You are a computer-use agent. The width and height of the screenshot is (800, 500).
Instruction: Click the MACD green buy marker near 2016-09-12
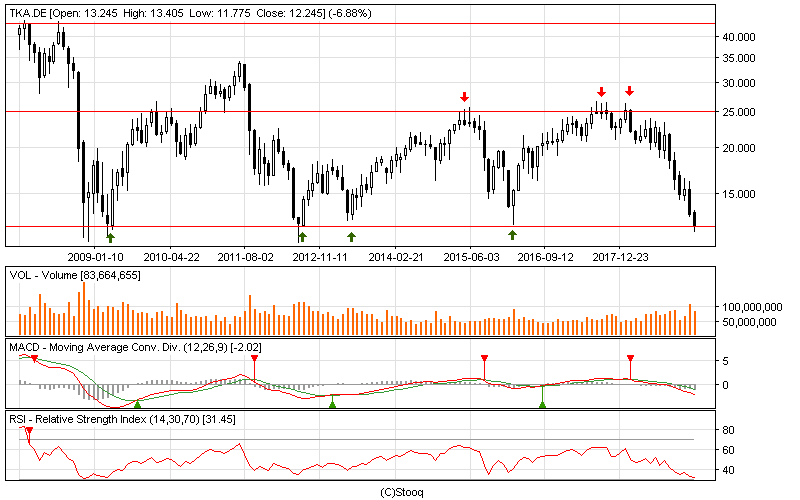542,405
